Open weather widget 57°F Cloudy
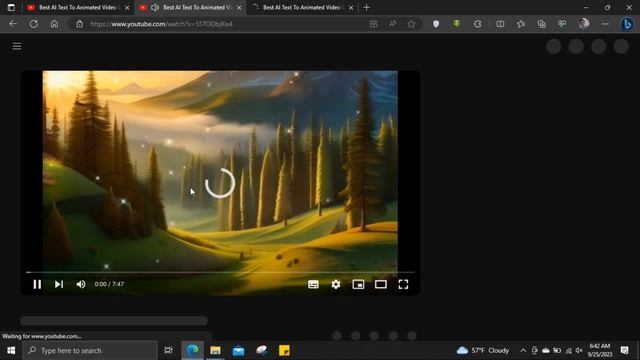640x360 pixels. point(483,351)
